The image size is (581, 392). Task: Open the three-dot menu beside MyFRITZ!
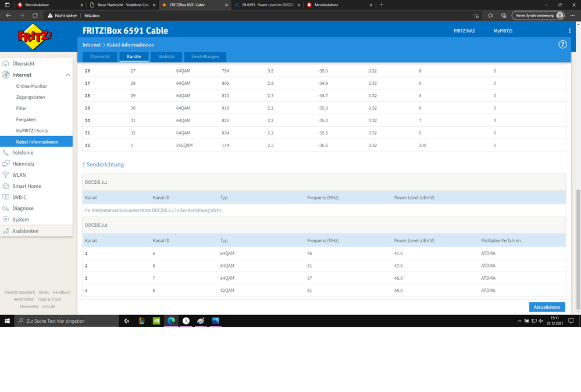(569, 31)
